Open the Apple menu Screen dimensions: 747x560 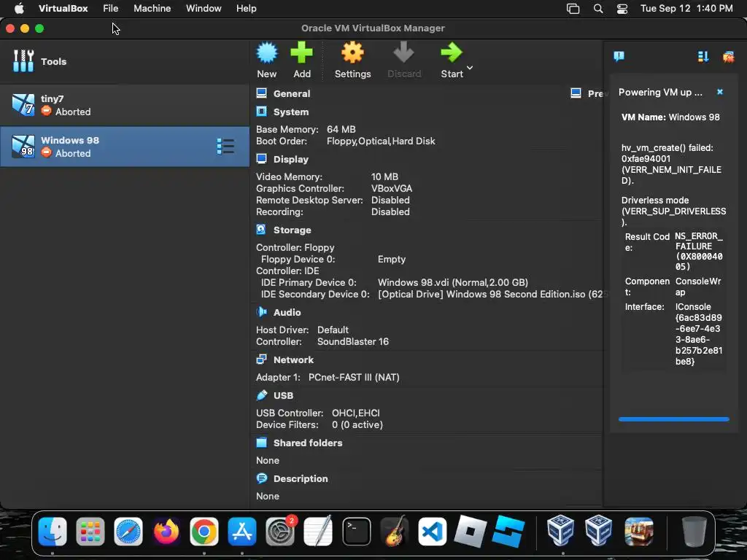click(x=19, y=9)
